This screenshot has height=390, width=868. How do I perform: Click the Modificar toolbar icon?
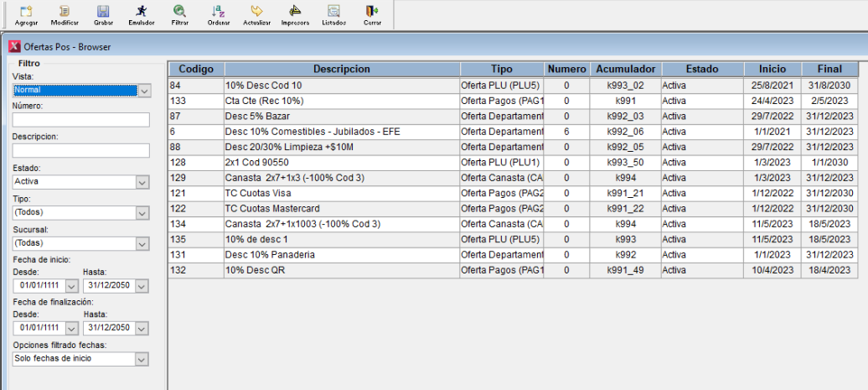point(65,13)
